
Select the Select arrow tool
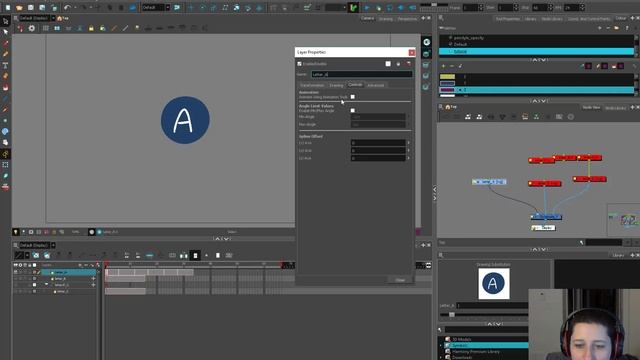(x=5, y=32)
